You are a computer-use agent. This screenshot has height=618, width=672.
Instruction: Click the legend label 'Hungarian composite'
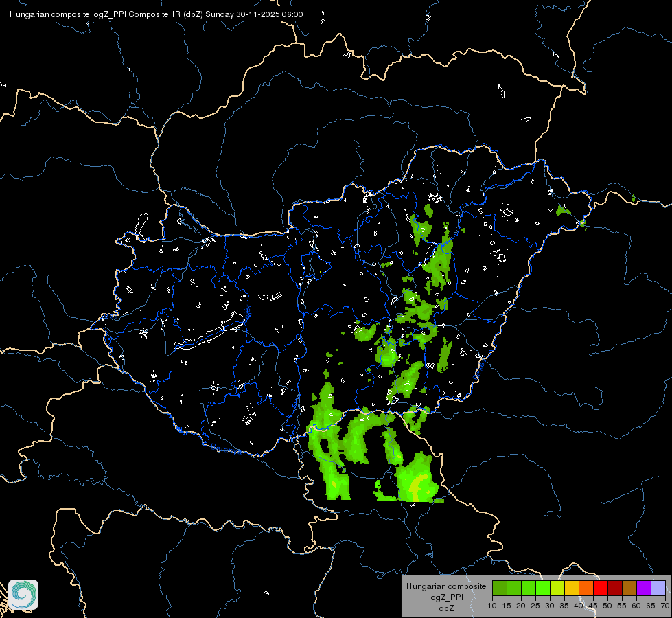(x=446, y=586)
